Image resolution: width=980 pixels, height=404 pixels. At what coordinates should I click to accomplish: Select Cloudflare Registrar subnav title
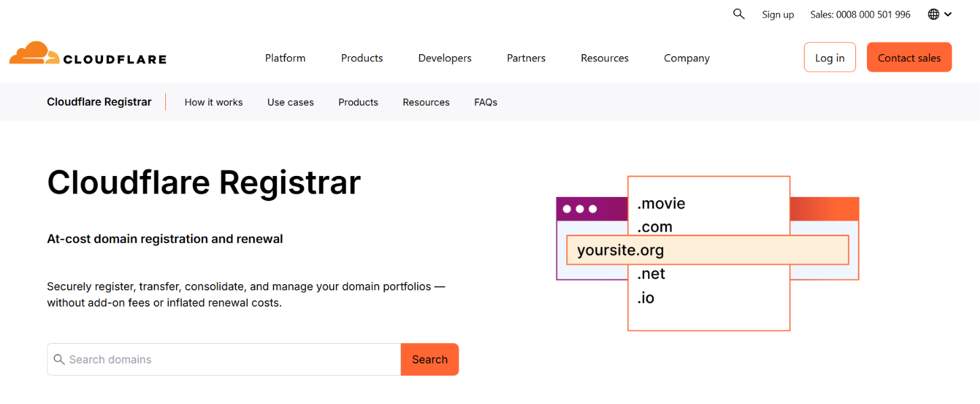pyautogui.click(x=100, y=102)
